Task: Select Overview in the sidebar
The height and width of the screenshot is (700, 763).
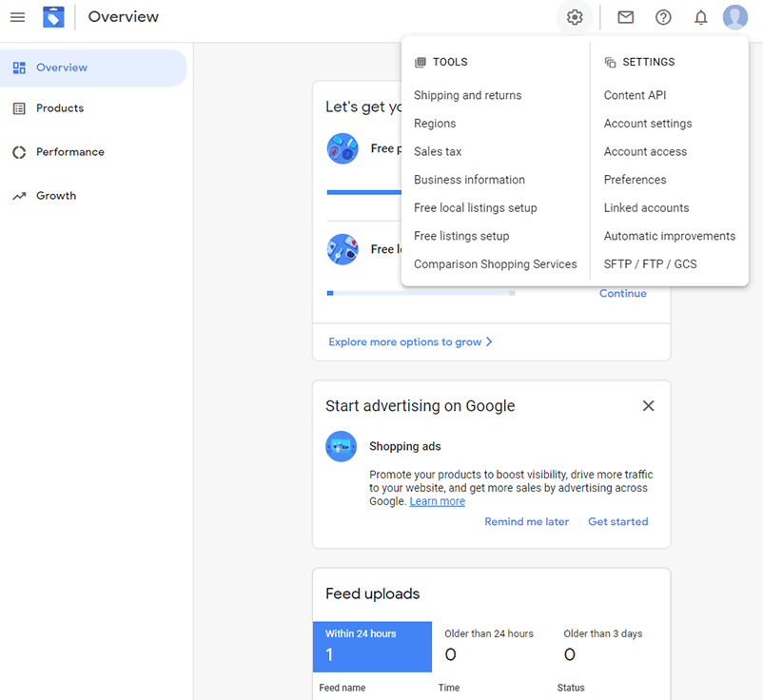Action: tap(93, 68)
